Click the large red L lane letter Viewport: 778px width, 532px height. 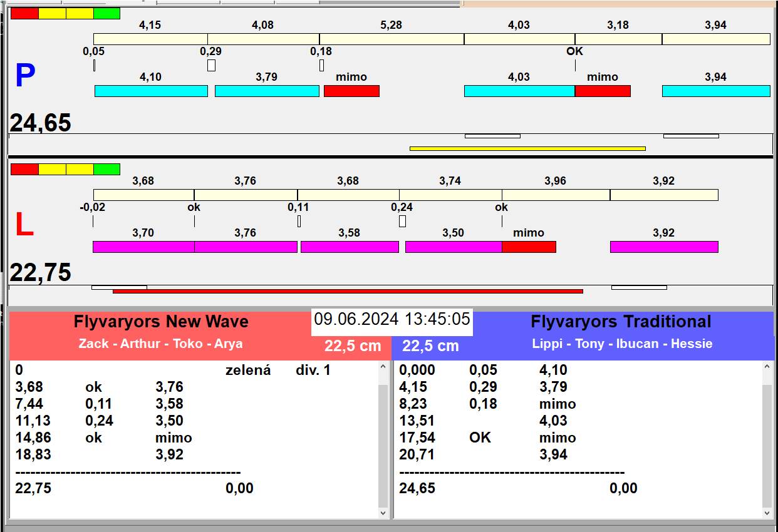[x=24, y=225]
